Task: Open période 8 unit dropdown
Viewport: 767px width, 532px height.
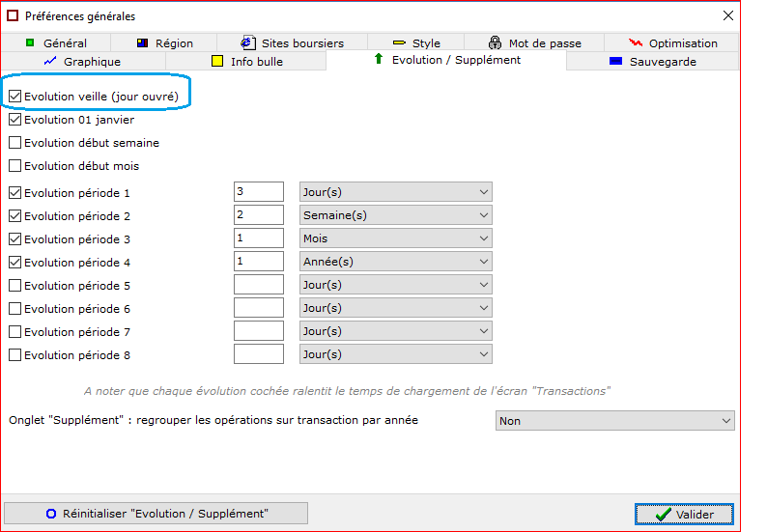Action: pyautogui.click(x=396, y=354)
